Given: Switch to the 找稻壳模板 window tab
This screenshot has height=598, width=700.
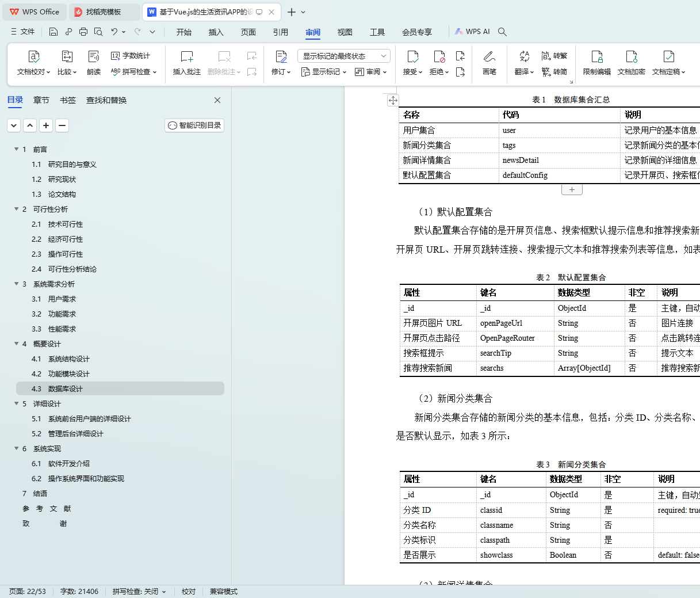Looking at the screenshot, I should (104, 12).
